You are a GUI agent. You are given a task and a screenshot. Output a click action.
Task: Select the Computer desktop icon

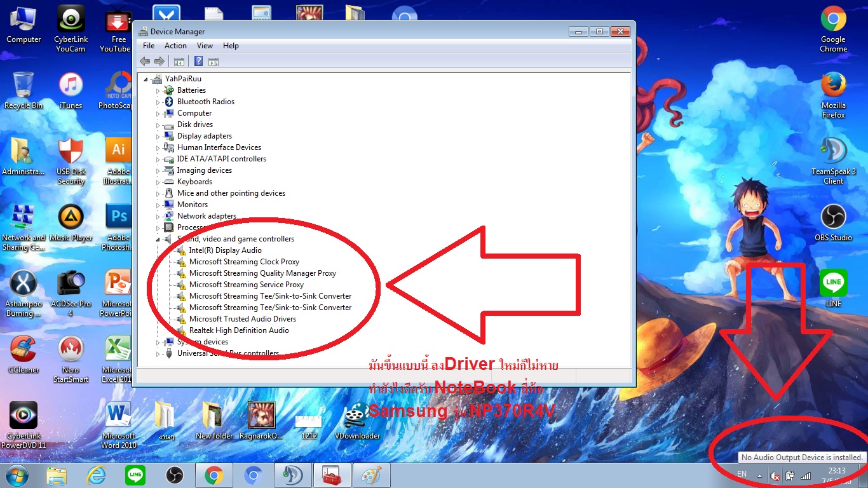coord(24,24)
